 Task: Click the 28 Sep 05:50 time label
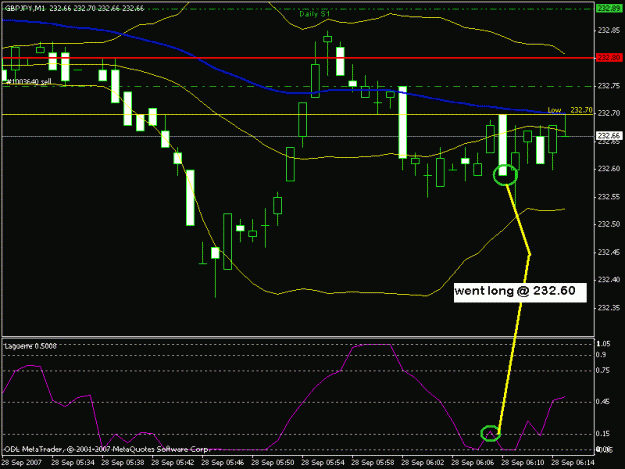coord(273,463)
